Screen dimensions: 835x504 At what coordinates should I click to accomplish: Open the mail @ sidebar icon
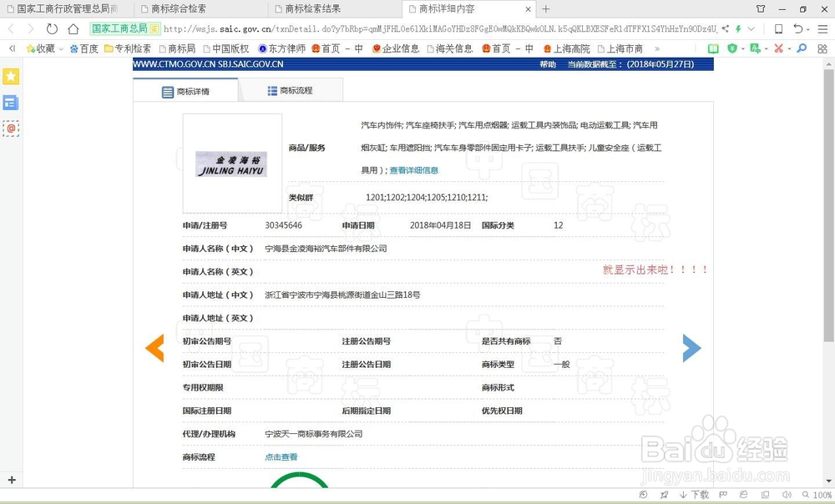pos(11,129)
